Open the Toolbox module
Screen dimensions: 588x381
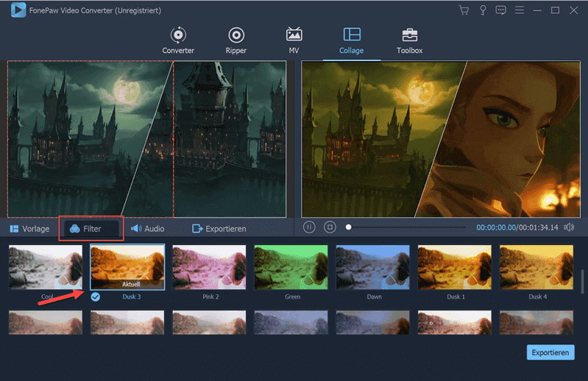click(409, 40)
